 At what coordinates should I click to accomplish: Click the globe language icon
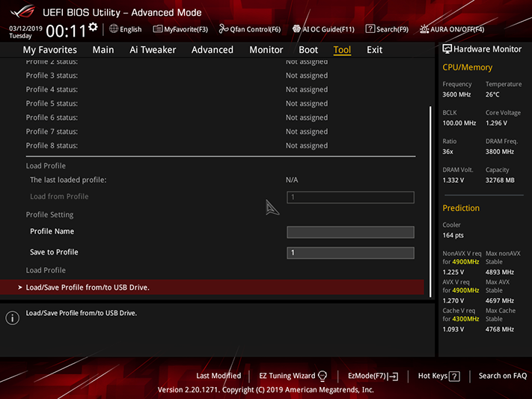(114, 29)
